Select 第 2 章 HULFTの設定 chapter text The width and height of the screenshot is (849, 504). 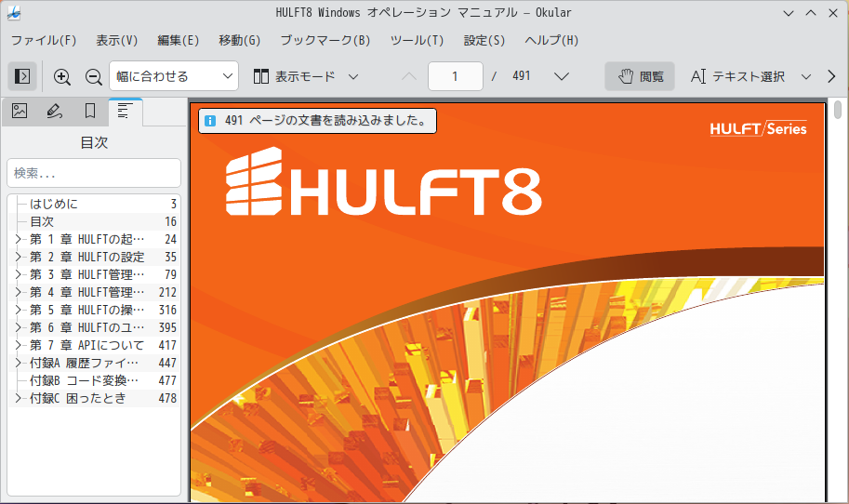click(87, 257)
